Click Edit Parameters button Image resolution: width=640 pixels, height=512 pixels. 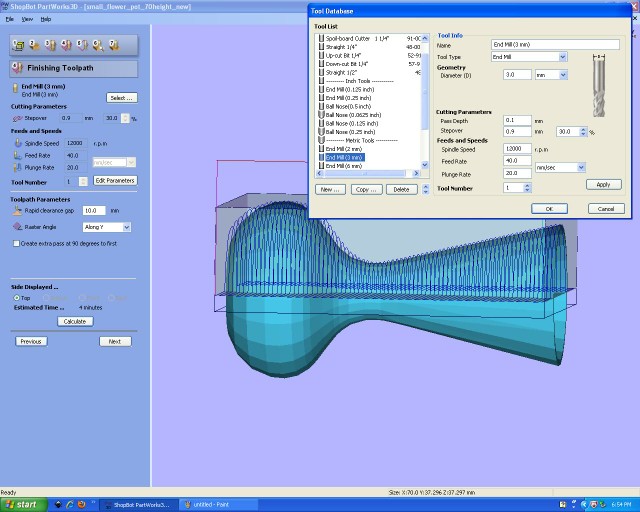tap(115, 180)
